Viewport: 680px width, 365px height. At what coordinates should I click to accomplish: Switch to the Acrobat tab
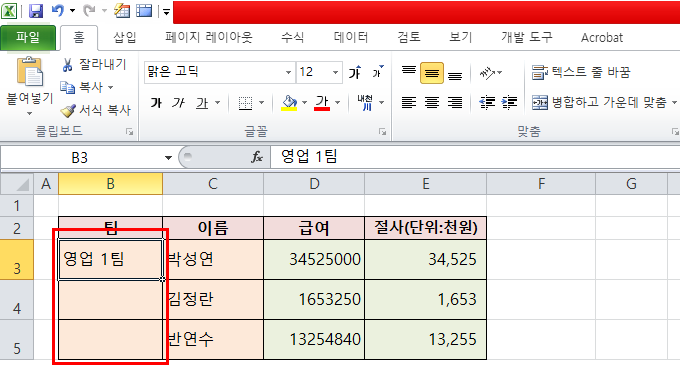pyautogui.click(x=602, y=38)
